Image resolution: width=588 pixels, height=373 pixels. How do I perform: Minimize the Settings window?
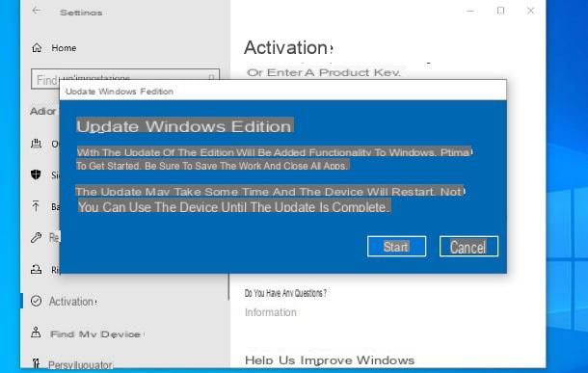point(470,11)
